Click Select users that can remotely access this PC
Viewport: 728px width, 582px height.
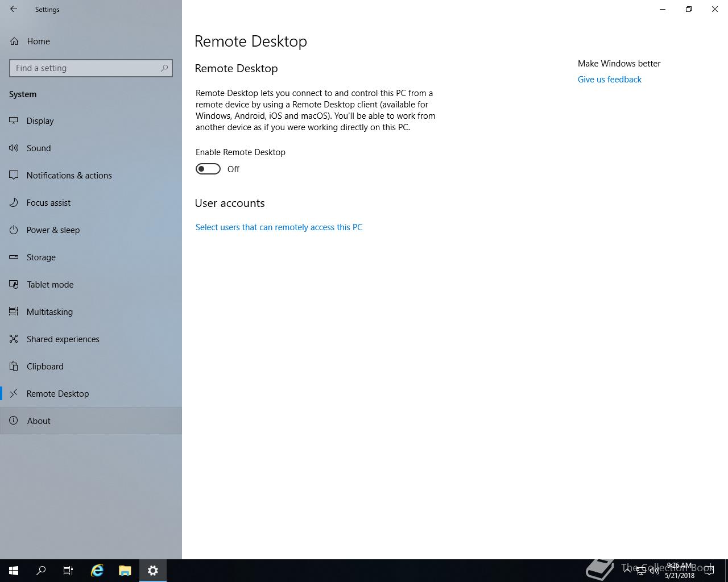(279, 227)
